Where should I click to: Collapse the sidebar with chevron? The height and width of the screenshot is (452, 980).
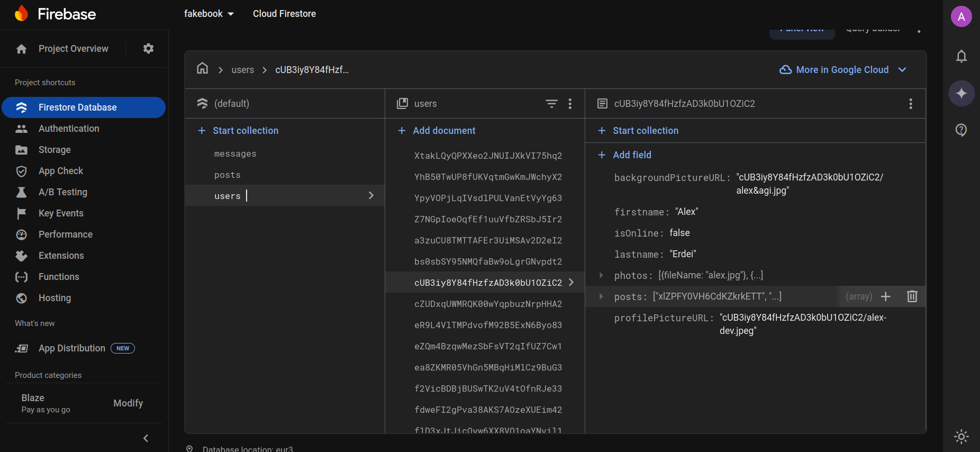(146, 438)
